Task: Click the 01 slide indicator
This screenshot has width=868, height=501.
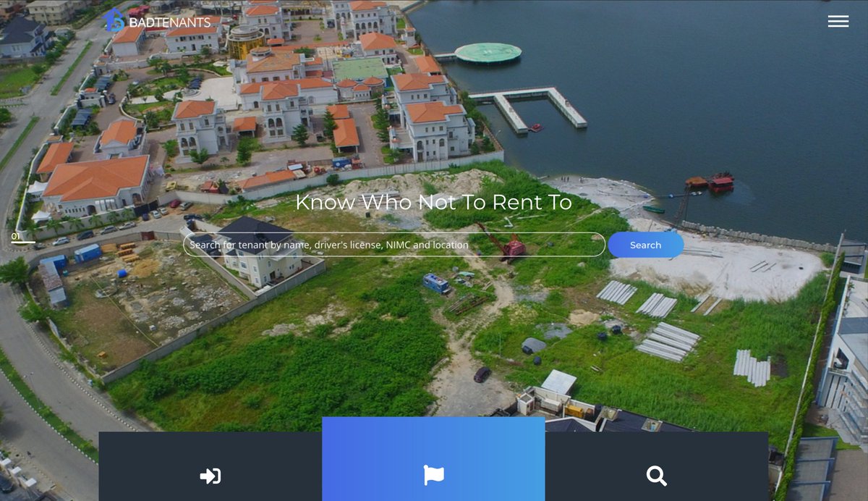Action: click(22, 237)
